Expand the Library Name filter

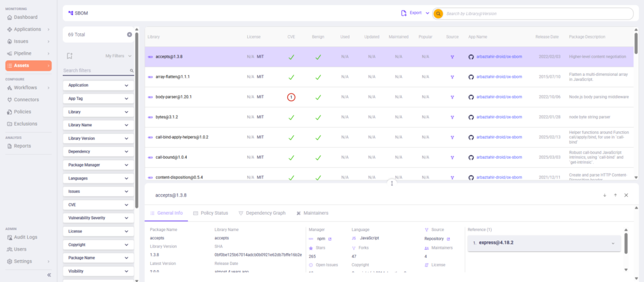click(99, 125)
